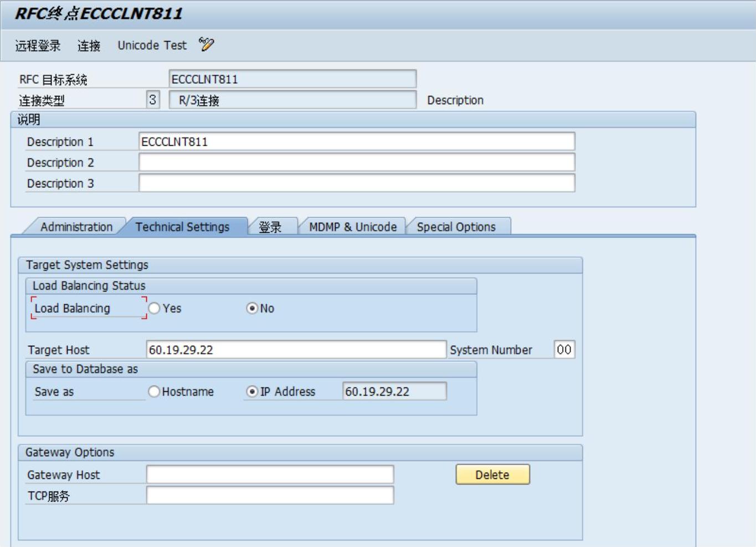Click the pencil display/change icon
The width and height of the screenshot is (756, 547).
[x=206, y=44]
